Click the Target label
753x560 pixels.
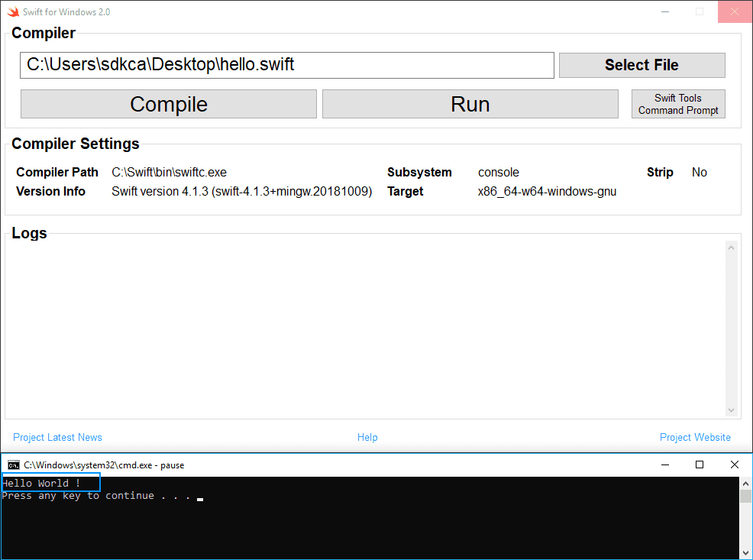click(x=406, y=192)
